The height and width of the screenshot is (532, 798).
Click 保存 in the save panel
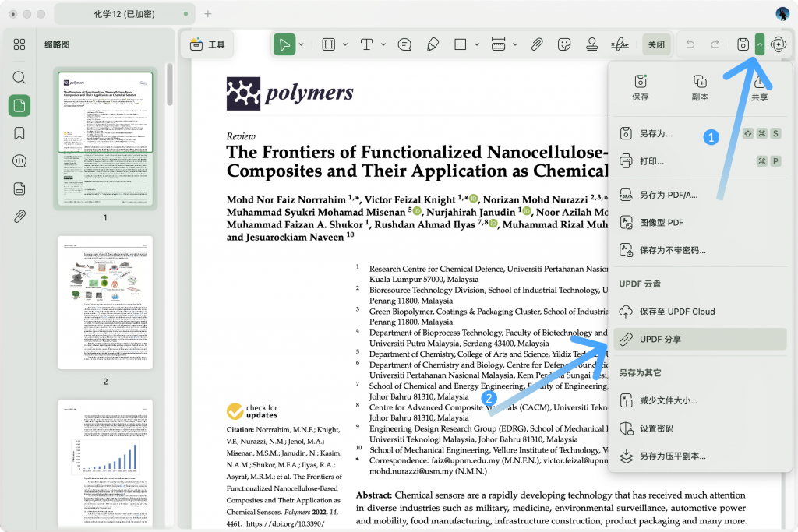pyautogui.click(x=641, y=87)
